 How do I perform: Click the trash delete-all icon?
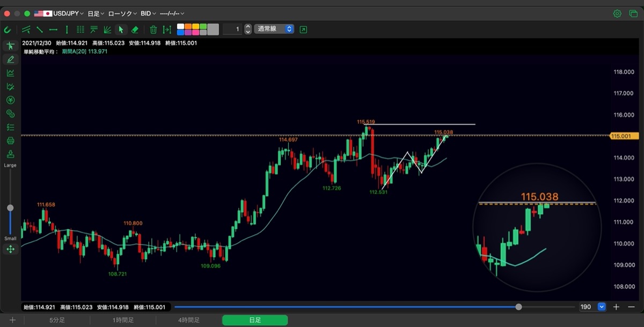[x=153, y=29]
